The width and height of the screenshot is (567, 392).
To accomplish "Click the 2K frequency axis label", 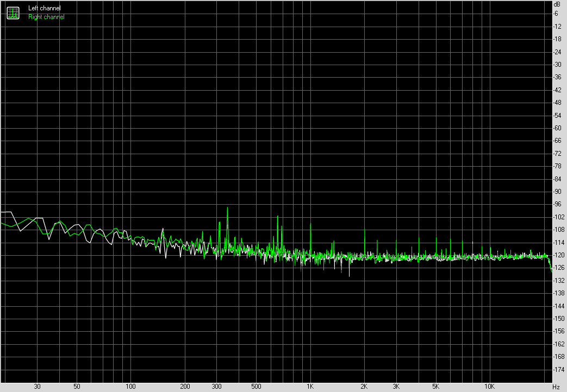I will point(364,387).
